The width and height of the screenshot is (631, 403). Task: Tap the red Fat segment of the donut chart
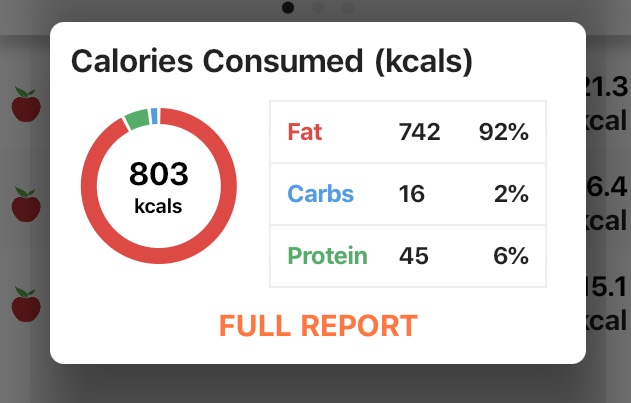[x=159, y=256]
